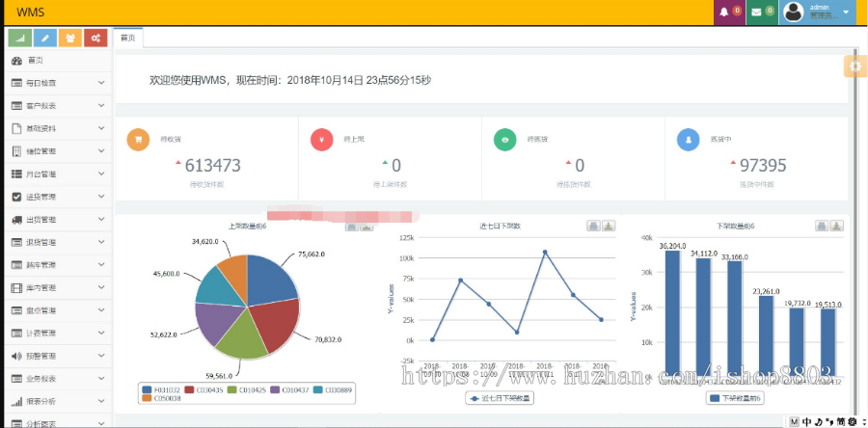This screenshot has height=428, width=868.
Task: Expand the 每日检查 menu chevron
Action: 101,82
